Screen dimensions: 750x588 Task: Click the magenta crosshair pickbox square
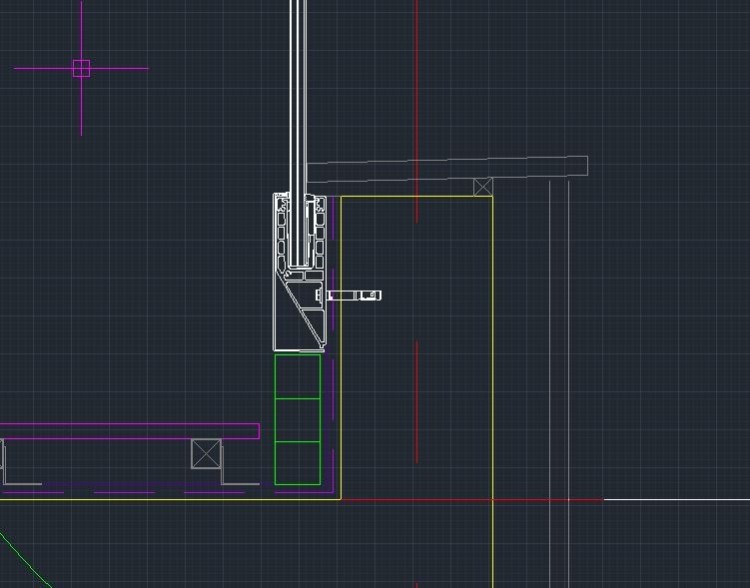coord(81,68)
